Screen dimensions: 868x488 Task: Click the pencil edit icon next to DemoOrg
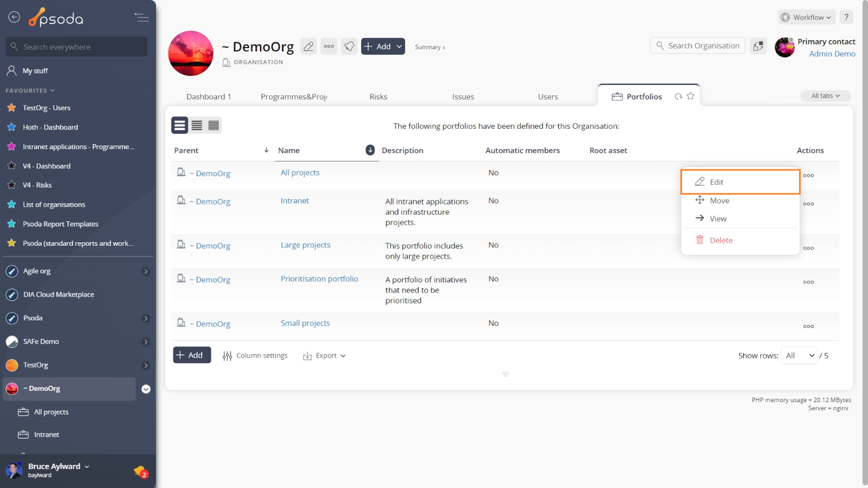309,46
